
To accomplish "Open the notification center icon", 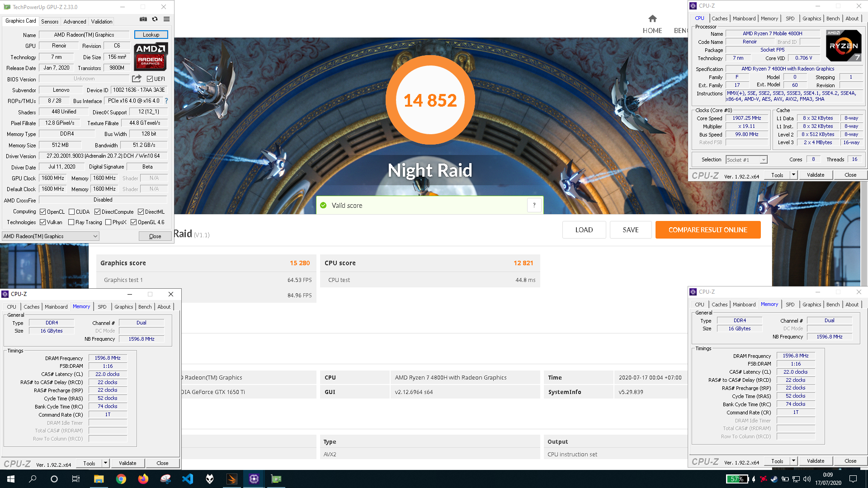I will coord(853,479).
